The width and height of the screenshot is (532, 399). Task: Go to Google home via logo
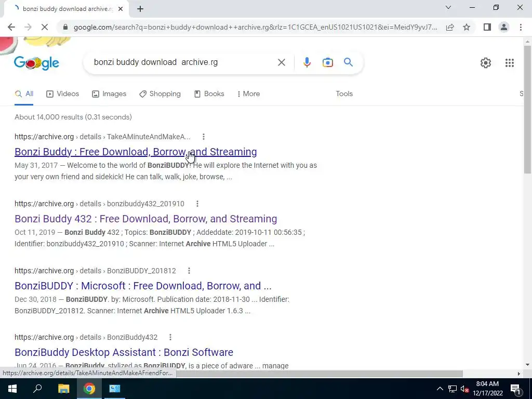[36, 63]
